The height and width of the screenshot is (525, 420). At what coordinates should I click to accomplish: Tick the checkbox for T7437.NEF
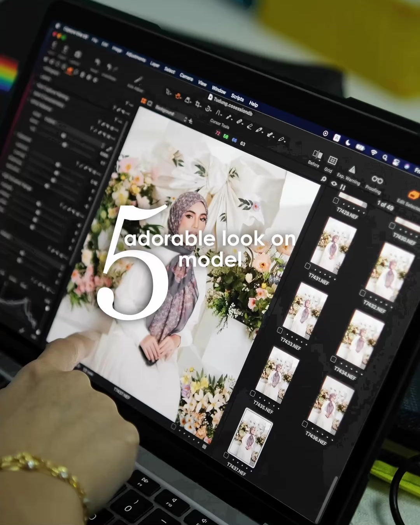pyautogui.click(x=226, y=455)
